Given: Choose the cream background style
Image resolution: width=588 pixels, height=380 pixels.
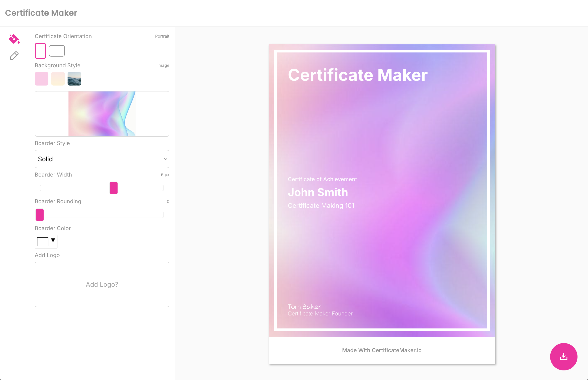Looking at the screenshot, I should [58, 79].
